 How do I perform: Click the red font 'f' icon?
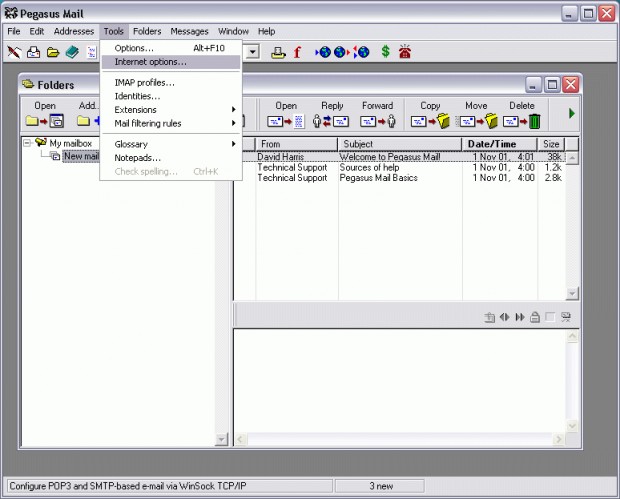pos(297,52)
